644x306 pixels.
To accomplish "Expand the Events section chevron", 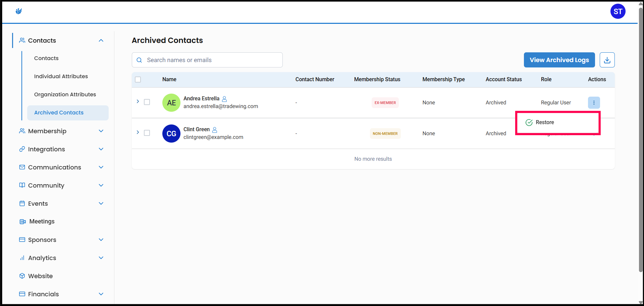I will (101, 203).
